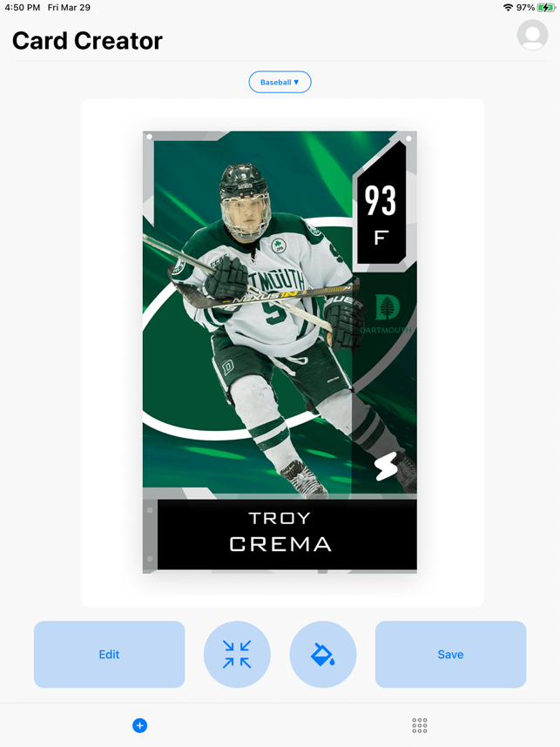Open the paint bucket color tool

(322, 654)
